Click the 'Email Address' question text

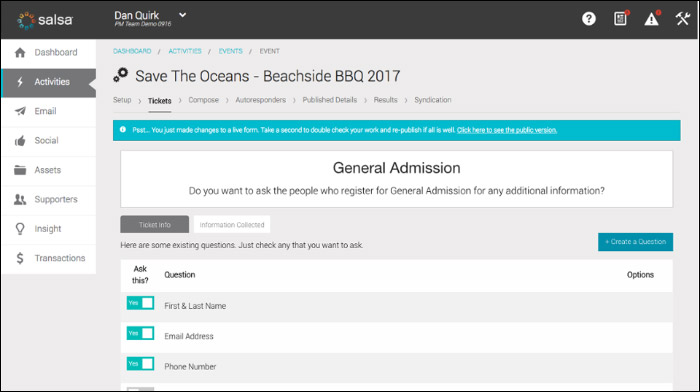click(x=189, y=336)
